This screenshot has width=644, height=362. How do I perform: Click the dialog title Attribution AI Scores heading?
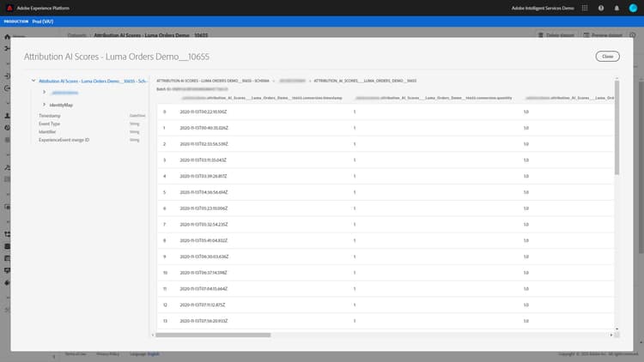[117, 57]
